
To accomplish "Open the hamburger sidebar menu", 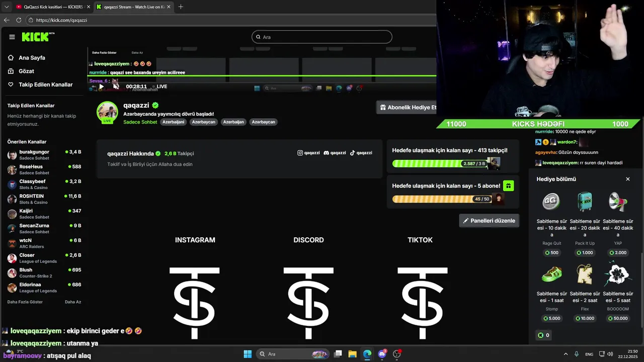I will click(x=12, y=37).
